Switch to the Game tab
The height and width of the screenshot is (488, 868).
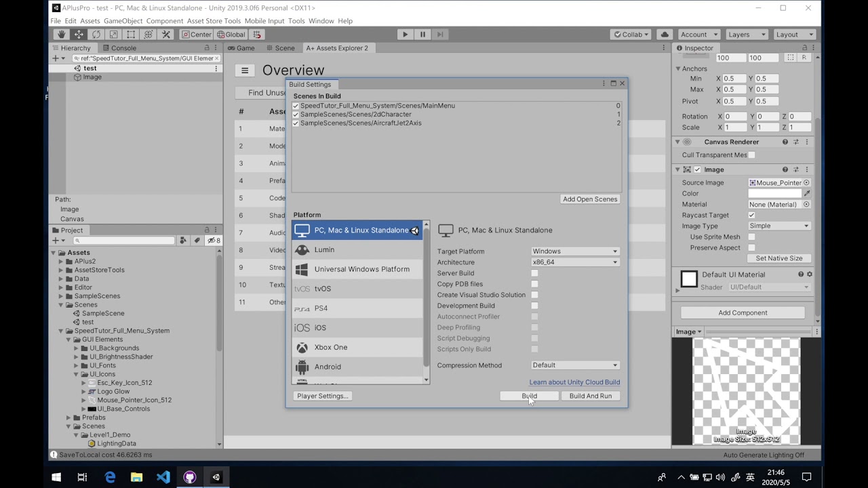pyautogui.click(x=241, y=48)
